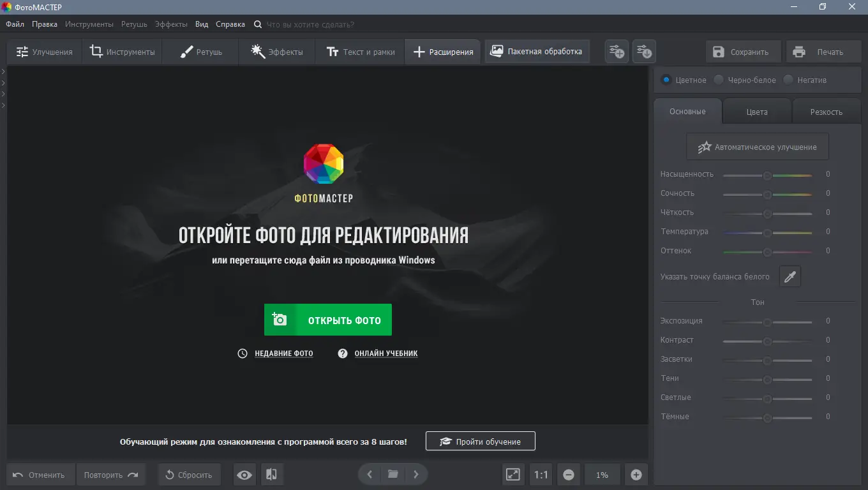Viewport: 868px width, 490px height.
Task: Click the fit-to-screen icon
Action: pyautogui.click(x=513, y=475)
